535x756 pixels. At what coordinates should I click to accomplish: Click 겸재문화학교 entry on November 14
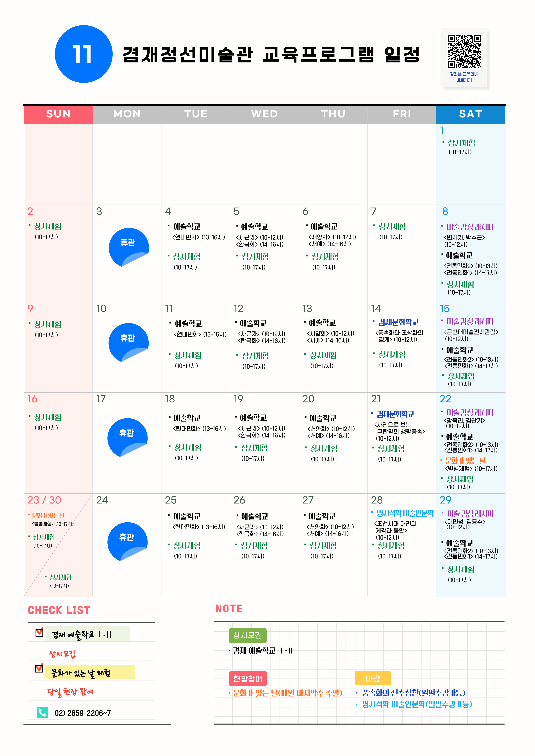coord(398,322)
